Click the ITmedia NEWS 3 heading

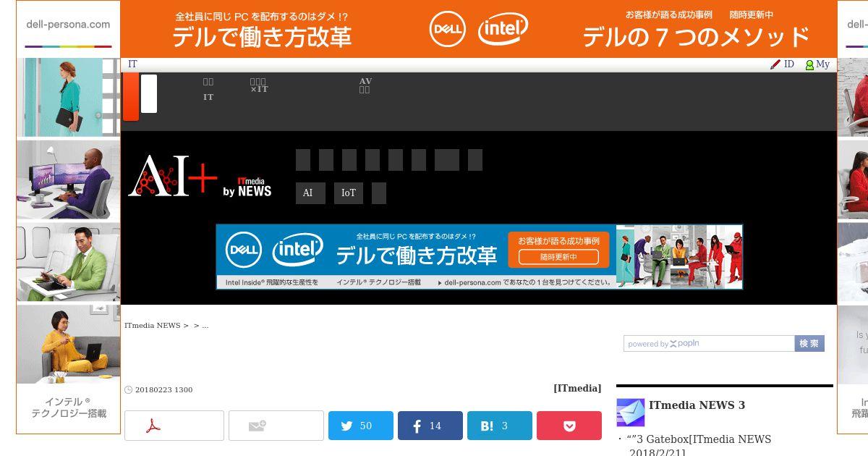(x=697, y=405)
